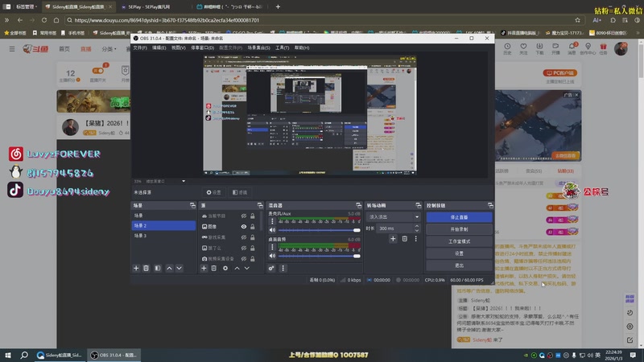Open 视图(V) menu in OBS
This screenshot has height=362, width=644.
pyautogui.click(x=178, y=47)
